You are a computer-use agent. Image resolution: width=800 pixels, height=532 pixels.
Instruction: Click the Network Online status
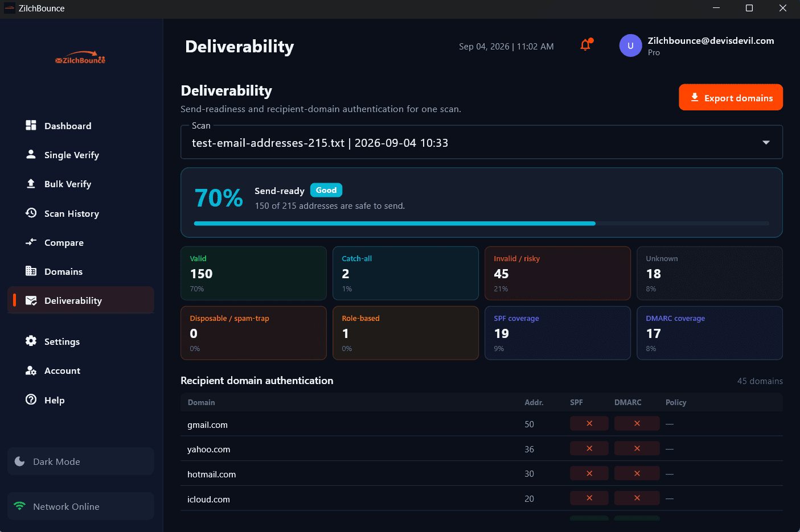click(x=81, y=506)
